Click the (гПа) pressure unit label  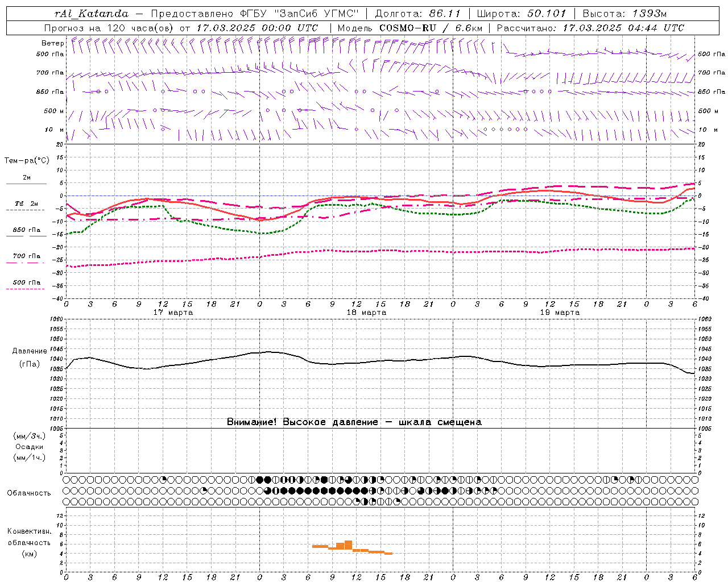click(29, 364)
